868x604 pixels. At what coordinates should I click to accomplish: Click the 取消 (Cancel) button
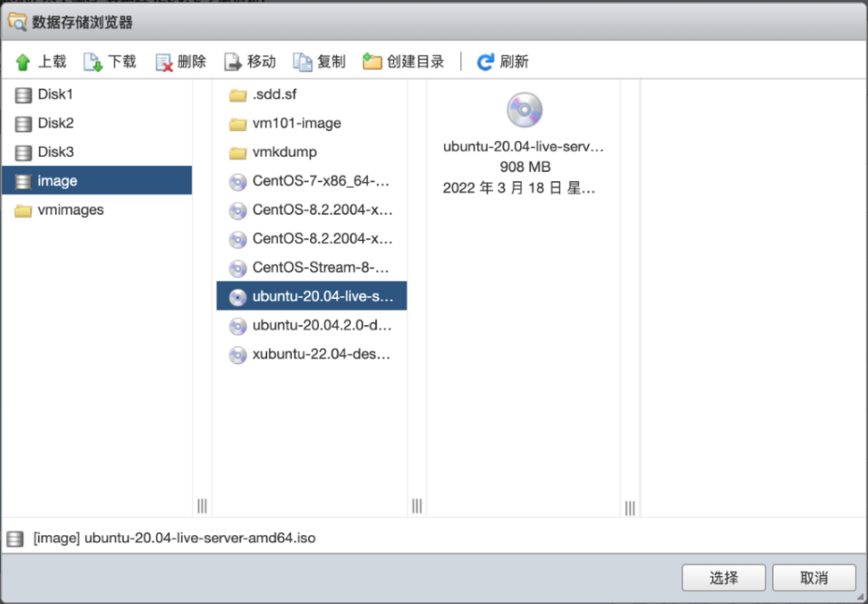point(814,578)
